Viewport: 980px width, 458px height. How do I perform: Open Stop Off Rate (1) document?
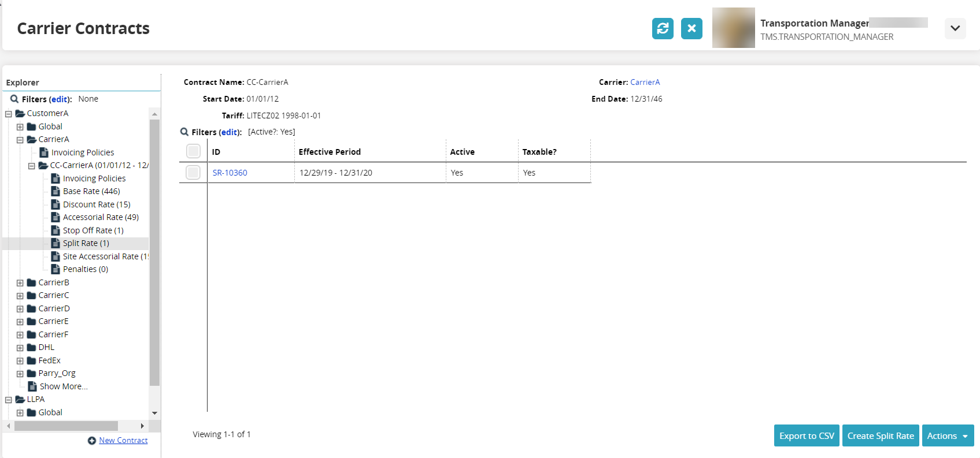[x=93, y=230]
